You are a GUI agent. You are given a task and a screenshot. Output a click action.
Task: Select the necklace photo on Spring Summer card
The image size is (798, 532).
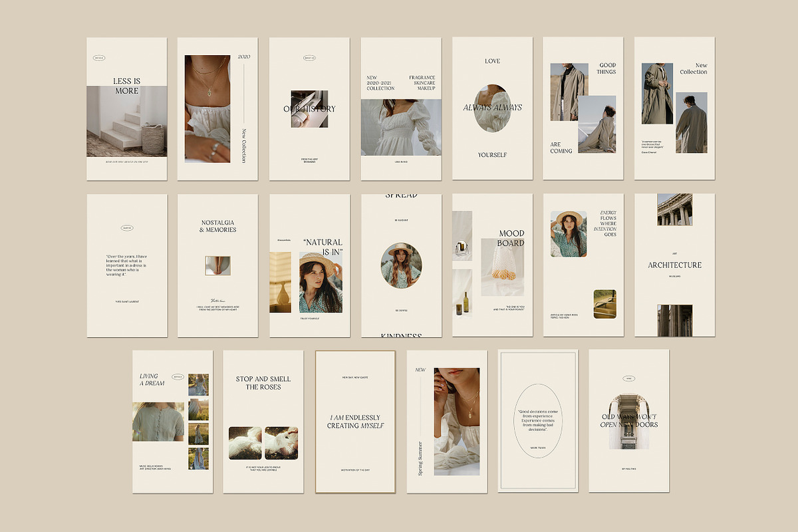click(457, 422)
